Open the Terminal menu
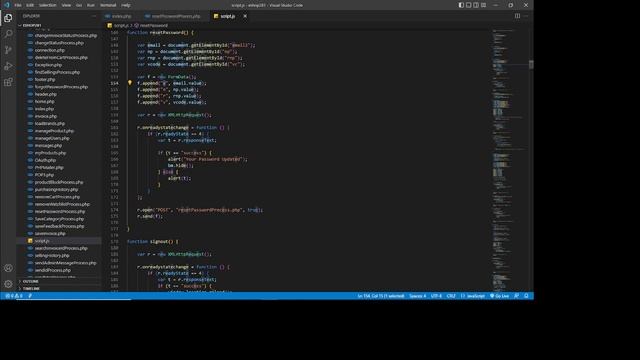Screen dimensions: 640x360 click(108, 5)
